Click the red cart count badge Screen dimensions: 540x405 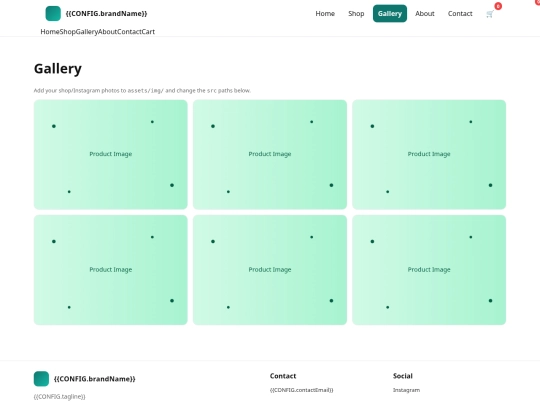[x=498, y=6]
